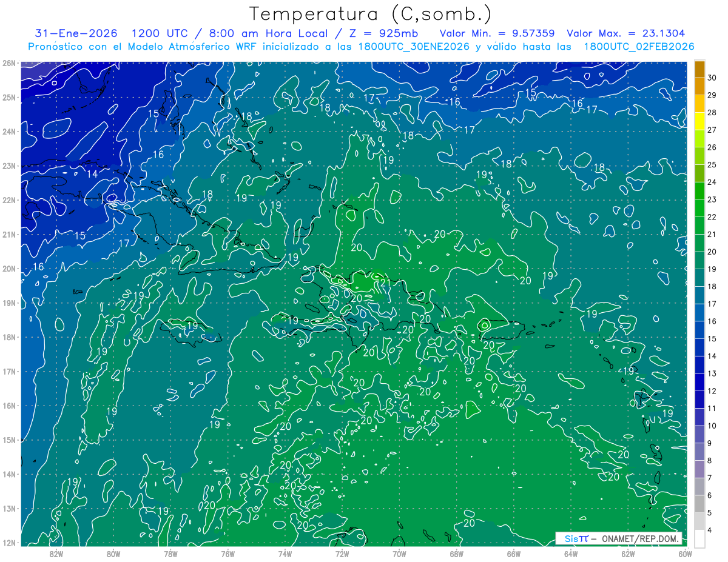Click the '70W' longitude axis label
The width and height of the screenshot is (728, 562).
click(x=399, y=554)
